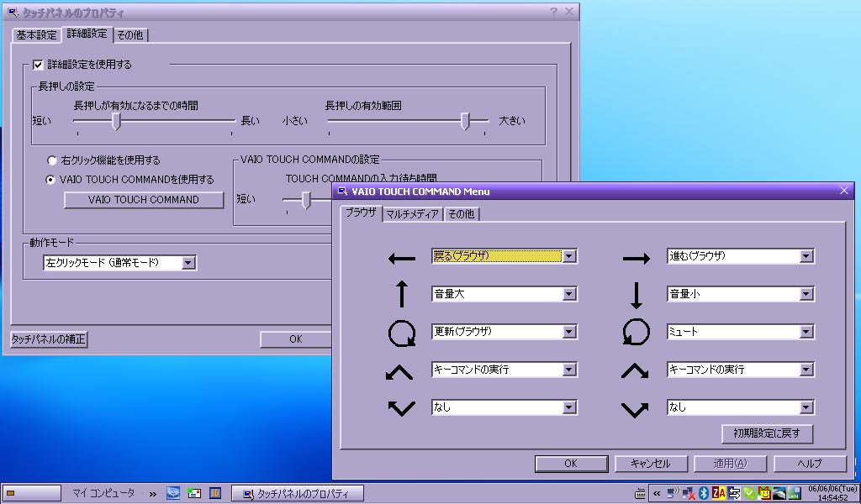Screen dimensions: 861x504
Task: Click the wireless network tray icon
Action: 673,493
